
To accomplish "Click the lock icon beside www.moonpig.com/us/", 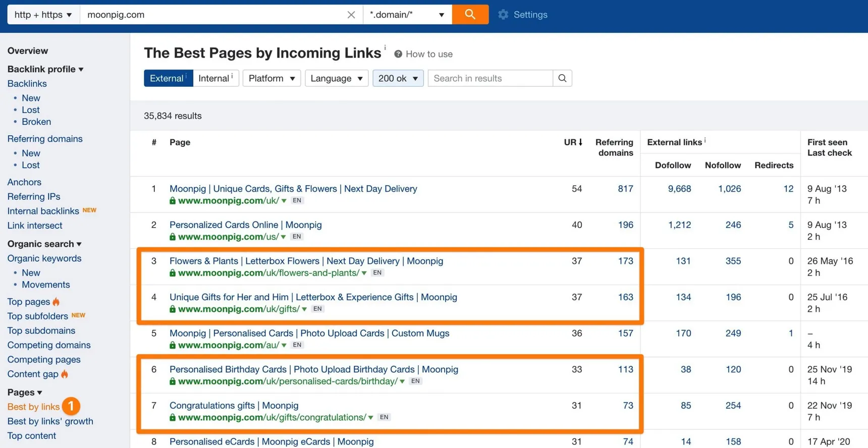I will coord(173,237).
